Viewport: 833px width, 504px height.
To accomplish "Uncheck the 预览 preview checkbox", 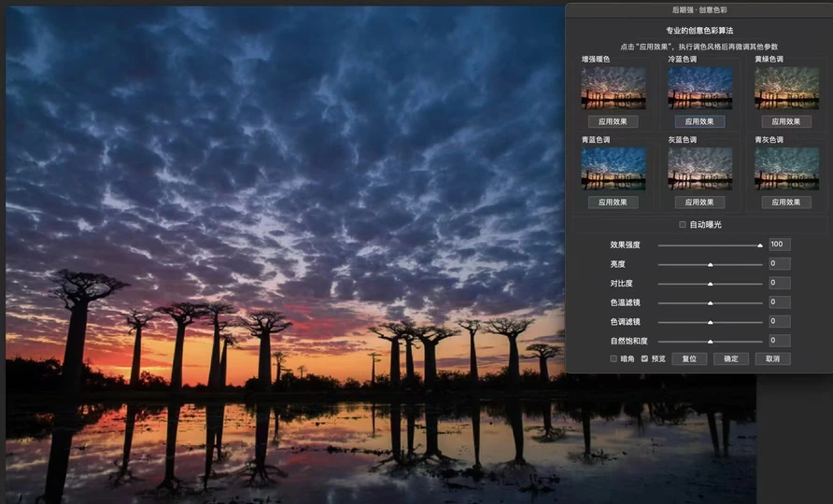I will pyautogui.click(x=644, y=358).
